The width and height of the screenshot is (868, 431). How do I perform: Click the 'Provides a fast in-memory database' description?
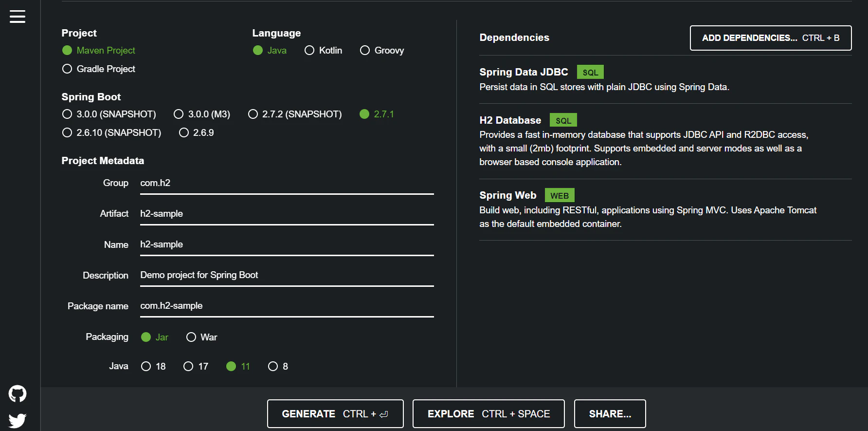[644, 149]
